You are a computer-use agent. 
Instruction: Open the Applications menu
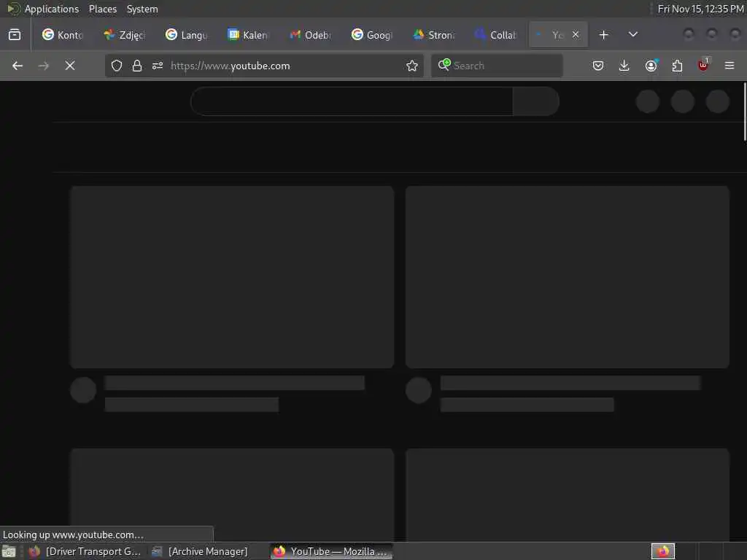pos(52,9)
